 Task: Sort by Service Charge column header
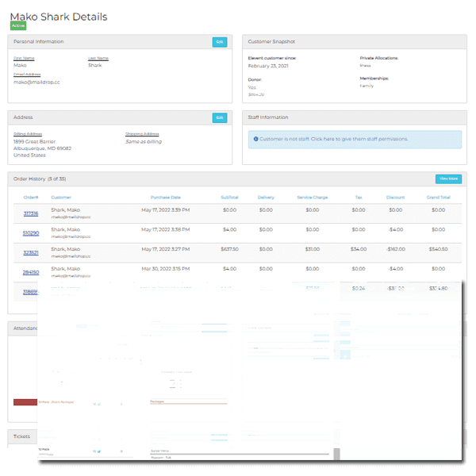click(313, 198)
